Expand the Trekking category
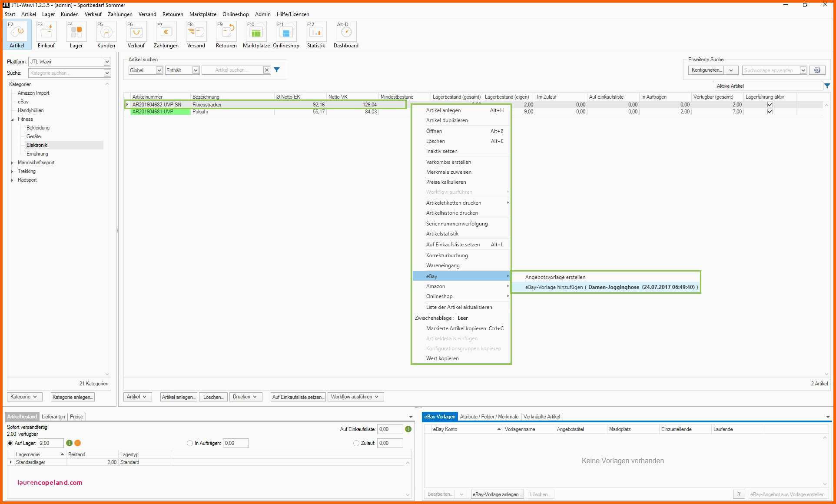The image size is (836, 504). coord(12,172)
